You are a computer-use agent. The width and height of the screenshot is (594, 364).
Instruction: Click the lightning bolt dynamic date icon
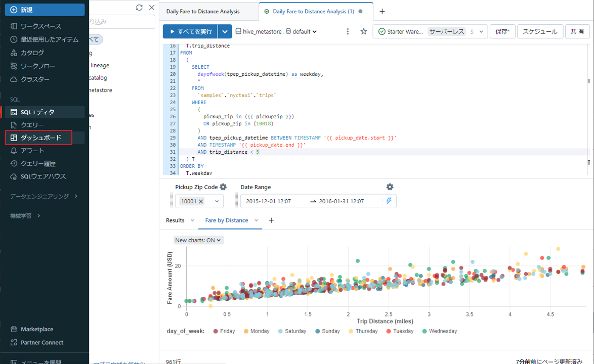pos(389,201)
